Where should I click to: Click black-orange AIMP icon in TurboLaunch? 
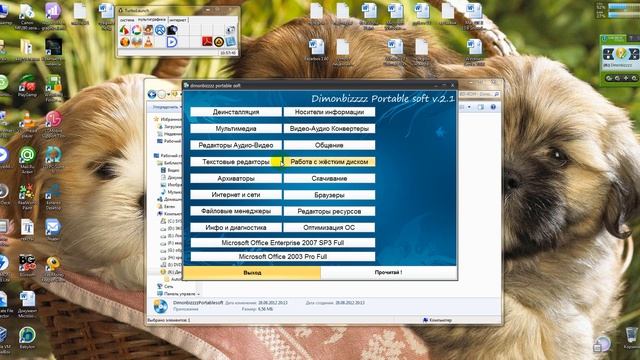[x=219, y=42]
